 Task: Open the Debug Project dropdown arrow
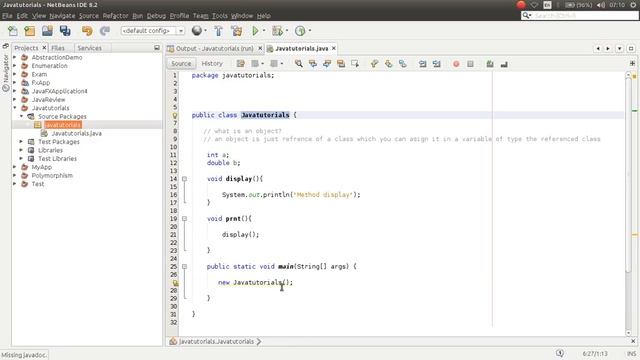coord(287,31)
